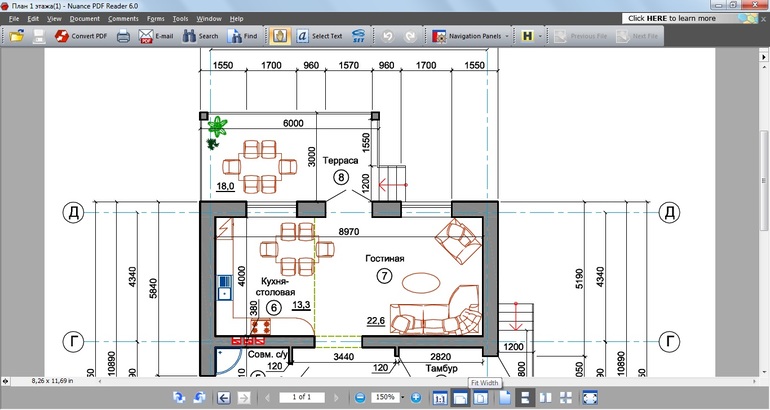Open the Comments menu
This screenshot has height=410, width=770.
point(123,18)
